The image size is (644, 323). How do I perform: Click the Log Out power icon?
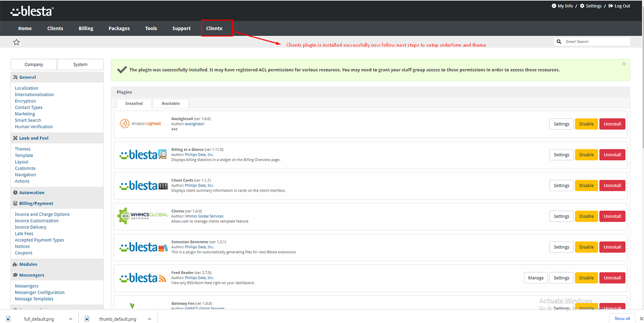pos(611,6)
